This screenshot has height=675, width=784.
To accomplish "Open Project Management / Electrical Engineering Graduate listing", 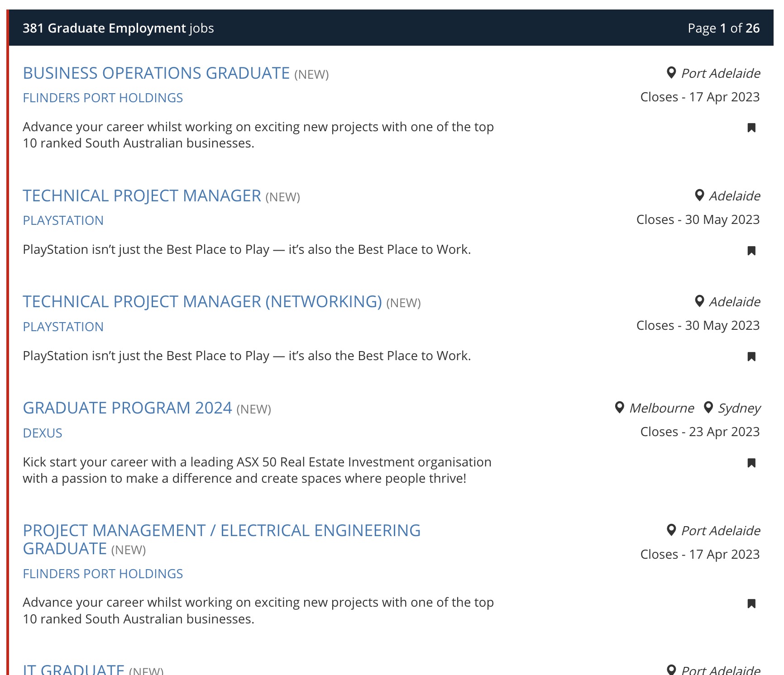I will point(222,539).
